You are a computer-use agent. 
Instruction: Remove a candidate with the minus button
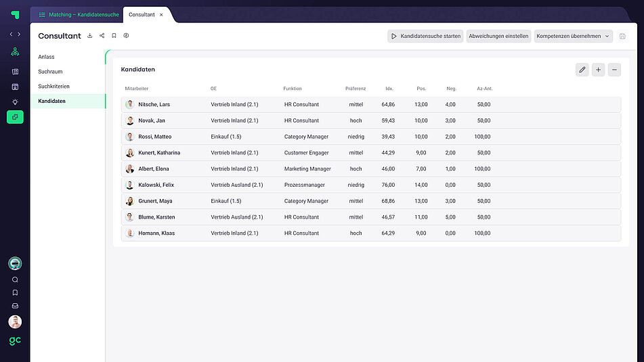pyautogui.click(x=614, y=70)
